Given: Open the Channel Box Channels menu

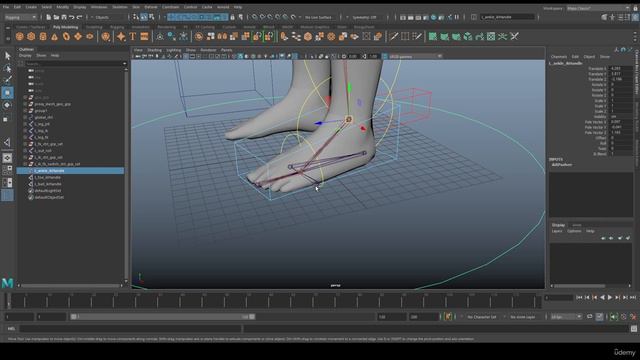Looking at the screenshot, I should coord(559,57).
